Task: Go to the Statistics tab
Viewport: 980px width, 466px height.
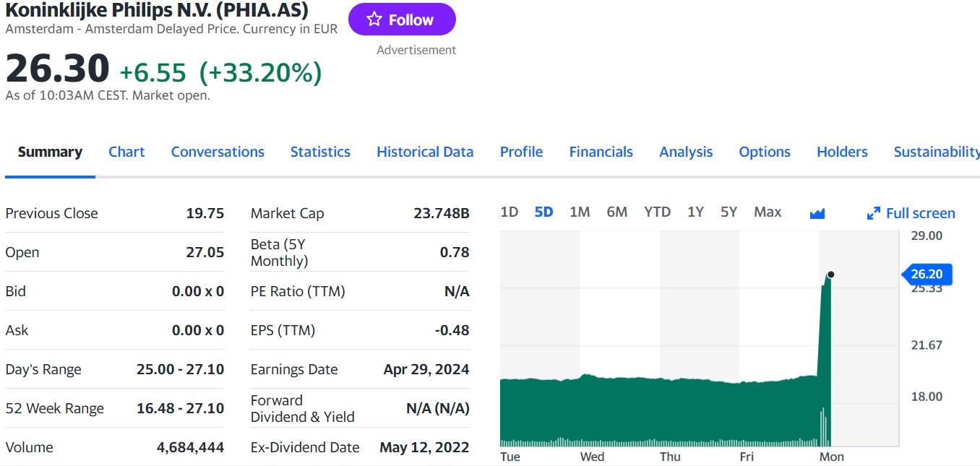Action: coord(320,152)
